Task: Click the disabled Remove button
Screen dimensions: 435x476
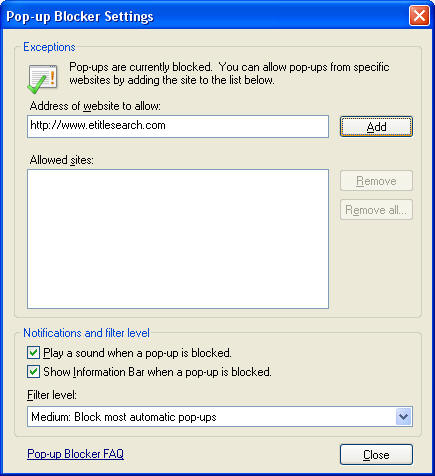Action: pos(376,181)
